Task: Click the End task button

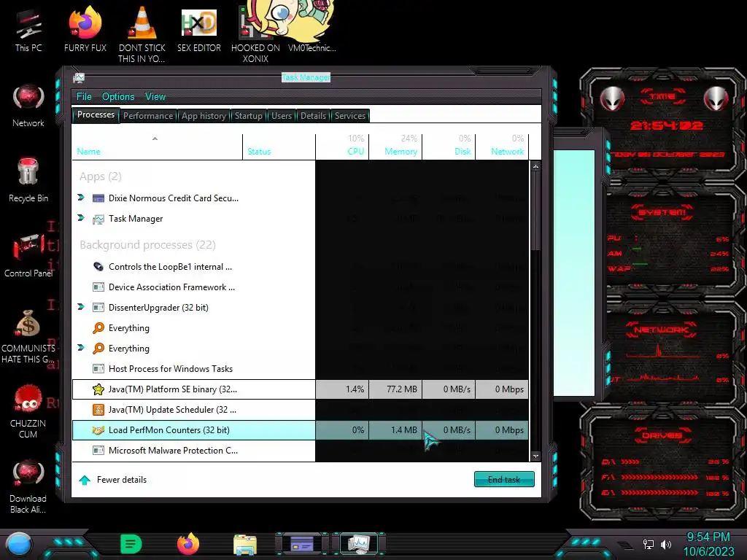Action: [504, 480]
